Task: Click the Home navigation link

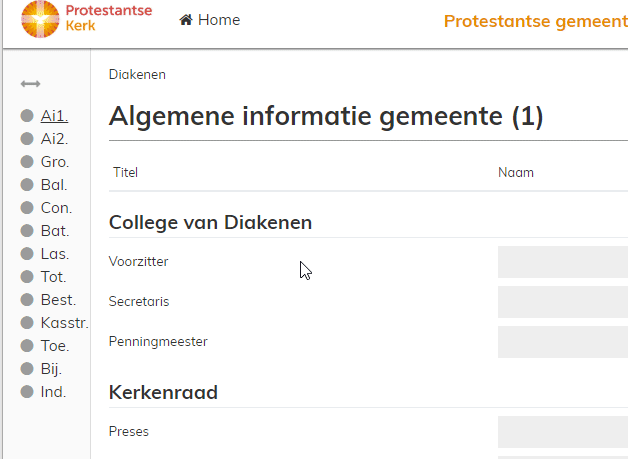Action: (x=218, y=20)
